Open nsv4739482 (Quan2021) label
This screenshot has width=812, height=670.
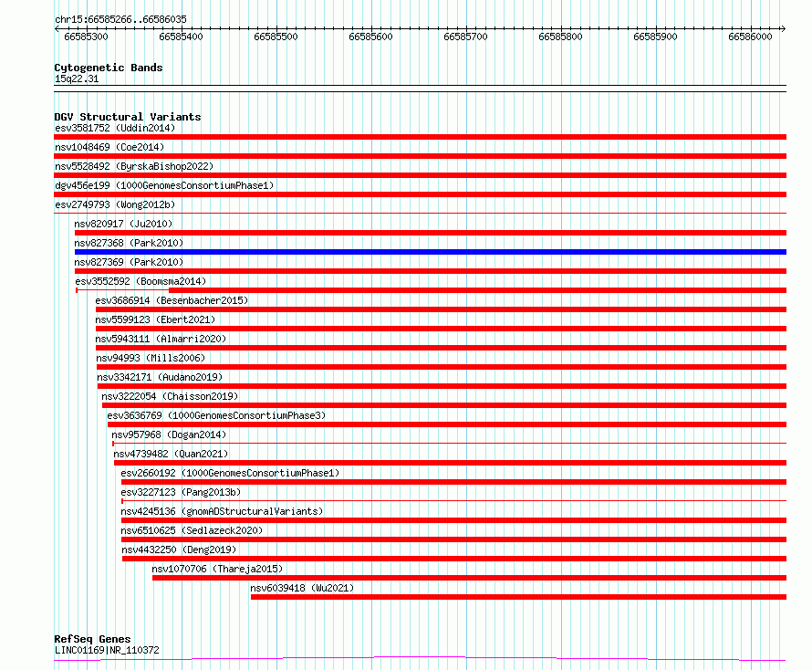pyautogui.click(x=171, y=454)
